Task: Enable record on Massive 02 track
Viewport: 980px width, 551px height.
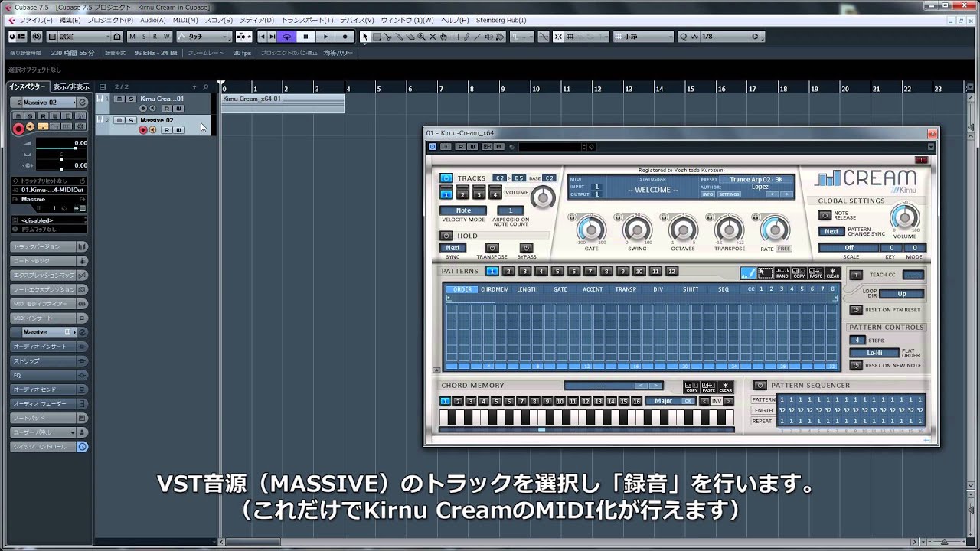Action: 142,130
